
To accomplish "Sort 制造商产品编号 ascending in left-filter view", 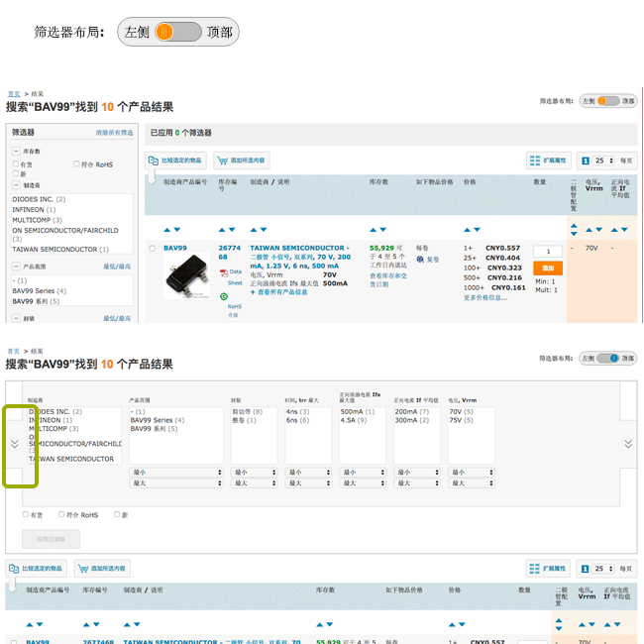I will click(x=166, y=230).
